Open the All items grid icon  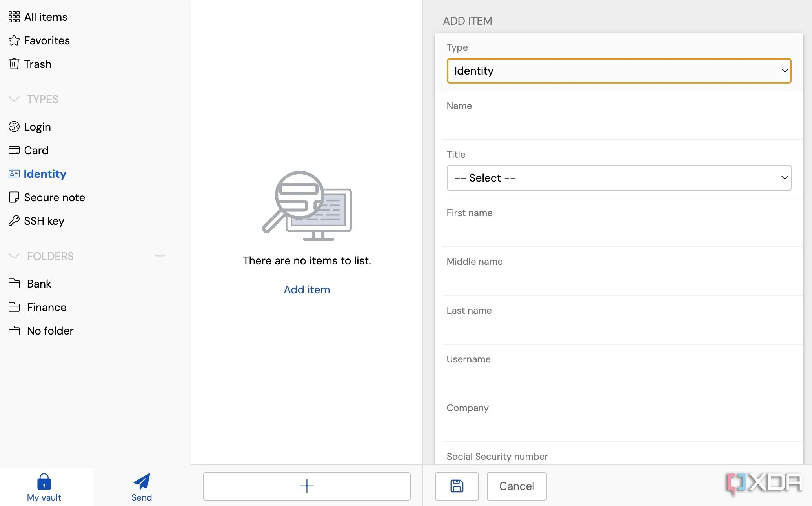[14, 17]
